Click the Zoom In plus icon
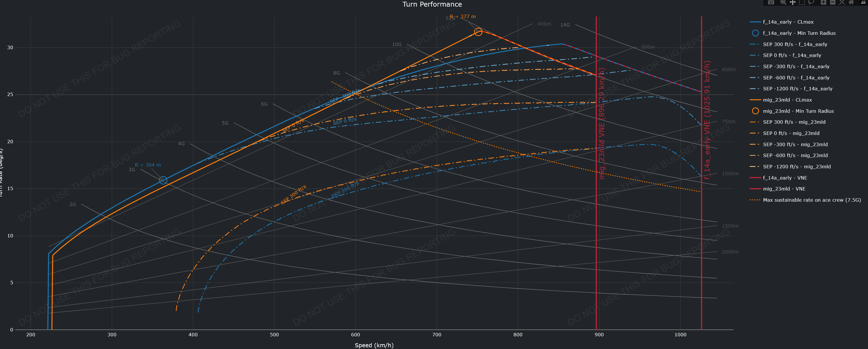 point(823,2)
